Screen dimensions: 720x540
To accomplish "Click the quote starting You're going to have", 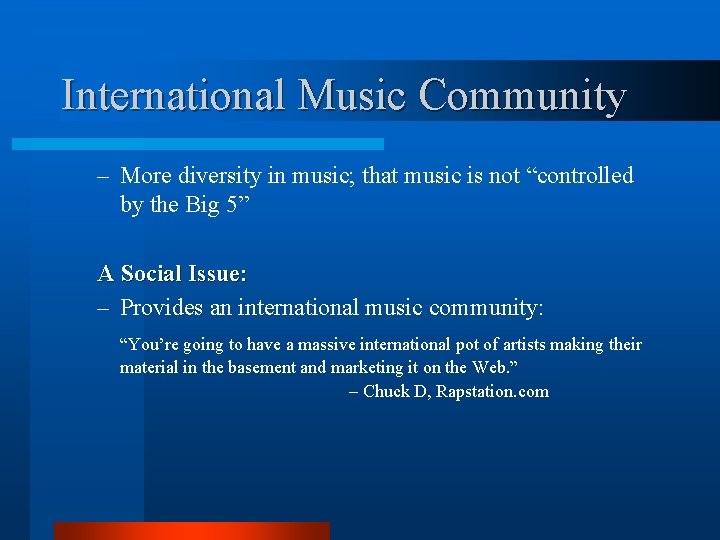I will (381, 355).
